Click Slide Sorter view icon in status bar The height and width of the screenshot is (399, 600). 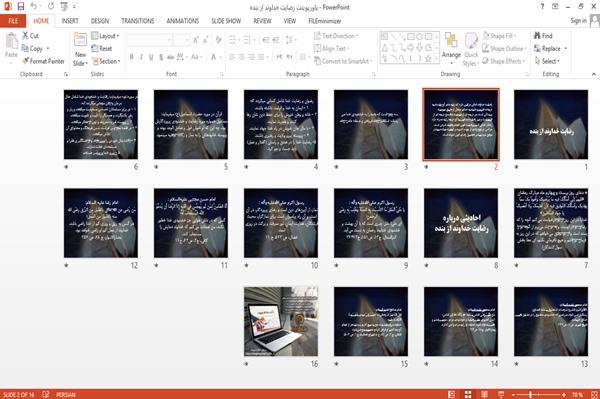point(468,394)
